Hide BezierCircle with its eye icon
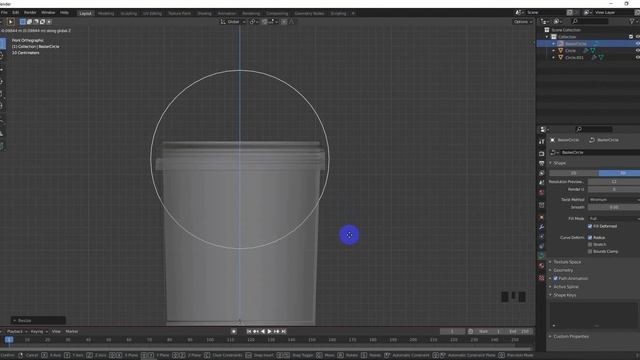Viewport: 640px width, 360px height. point(638,44)
